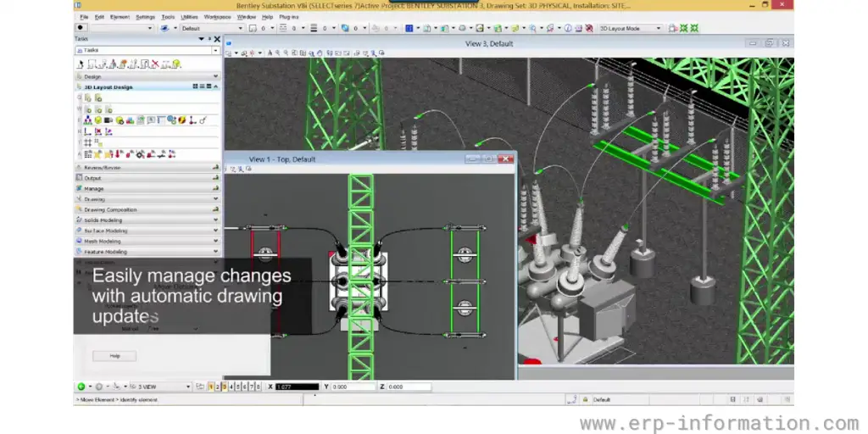Click the lock icon in the status bar
The height and width of the screenshot is (434, 868).
(585, 399)
